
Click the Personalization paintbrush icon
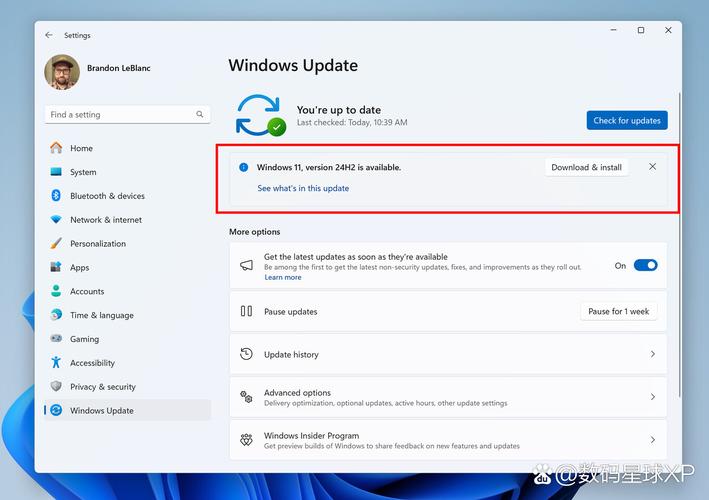point(56,243)
